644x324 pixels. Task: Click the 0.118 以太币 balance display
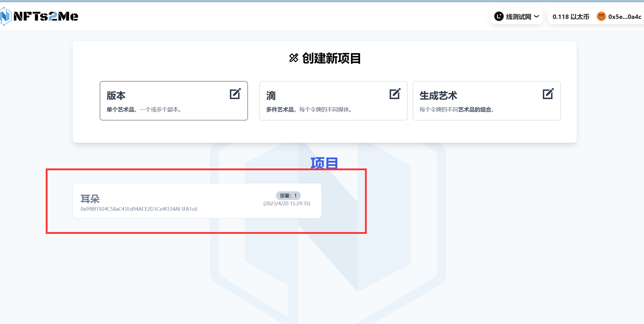point(571,17)
